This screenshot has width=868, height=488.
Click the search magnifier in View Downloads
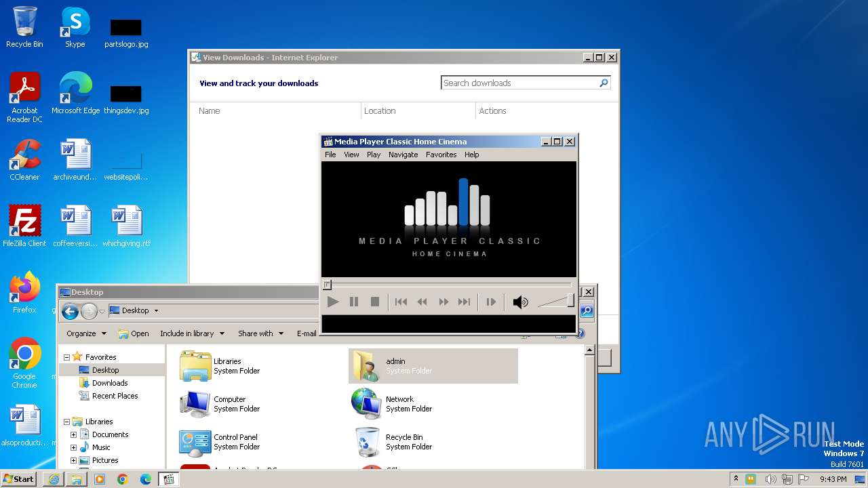[x=604, y=83]
